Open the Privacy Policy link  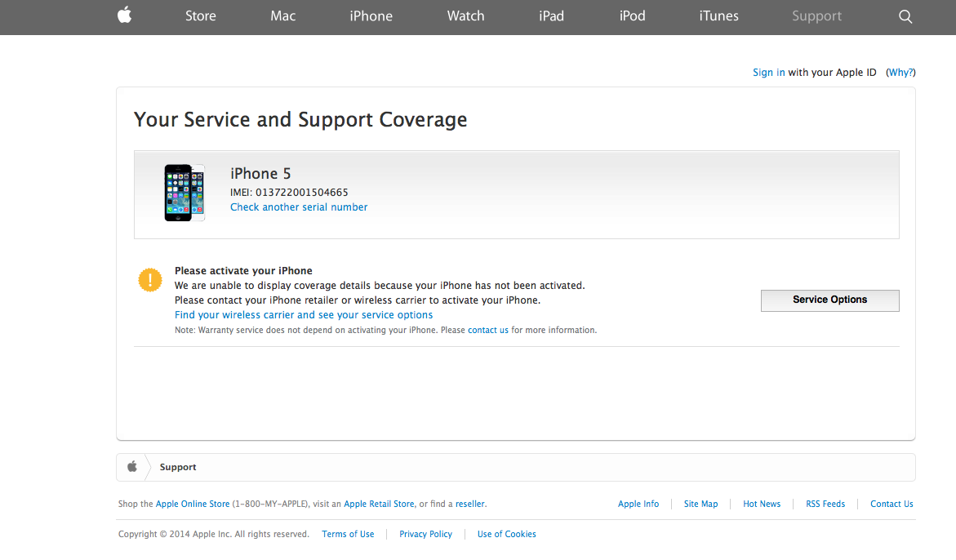coord(425,535)
